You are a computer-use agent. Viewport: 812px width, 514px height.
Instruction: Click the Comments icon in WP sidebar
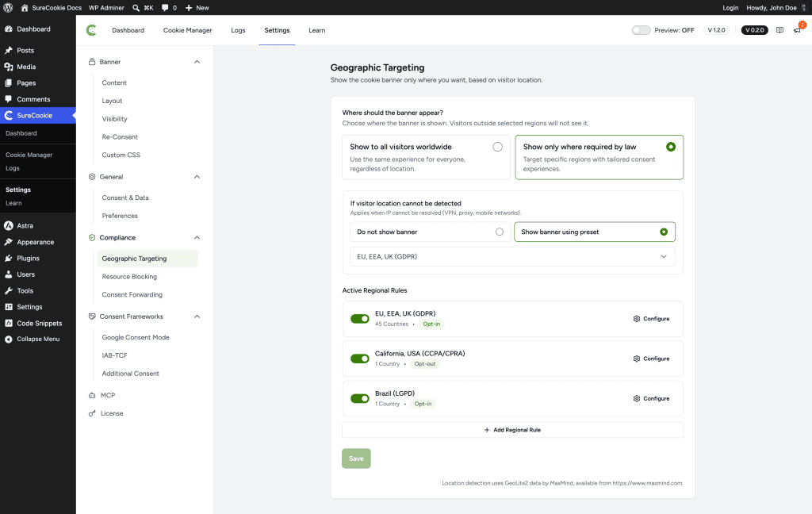pos(8,99)
